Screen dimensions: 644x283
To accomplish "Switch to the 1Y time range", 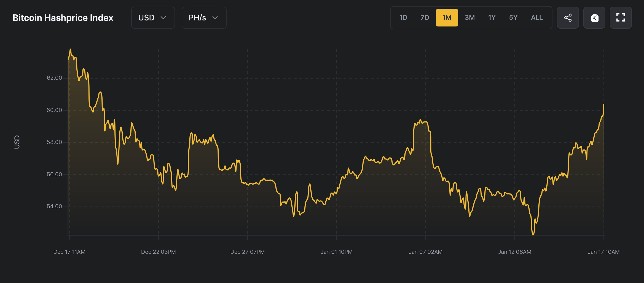I will click(x=492, y=18).
